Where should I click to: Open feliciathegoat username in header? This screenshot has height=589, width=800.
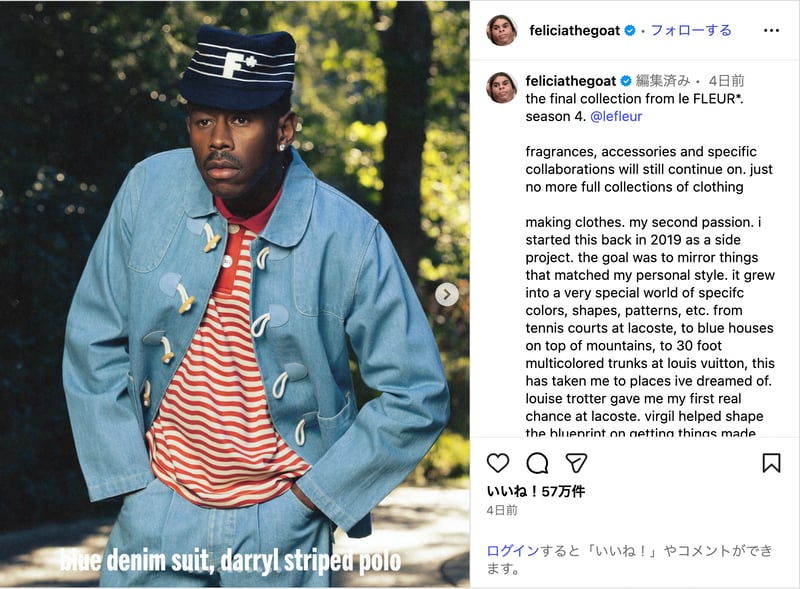coord(574,31)
